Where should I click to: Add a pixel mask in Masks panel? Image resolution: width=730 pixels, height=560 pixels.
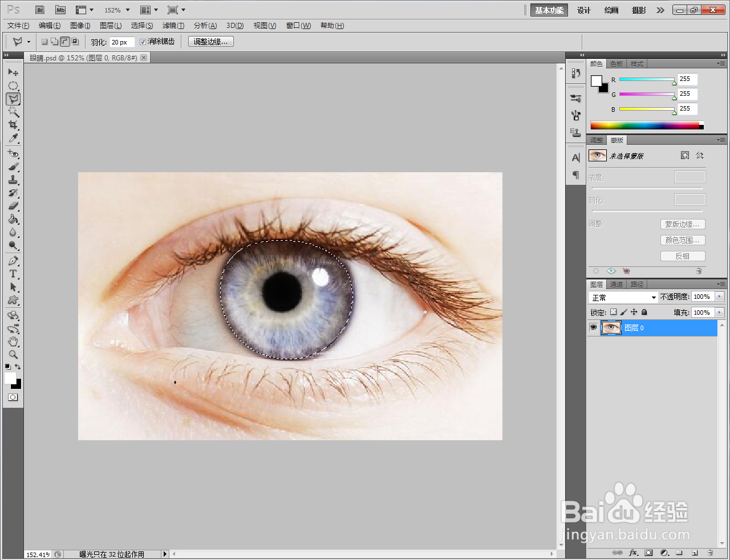tap(685, 155)
